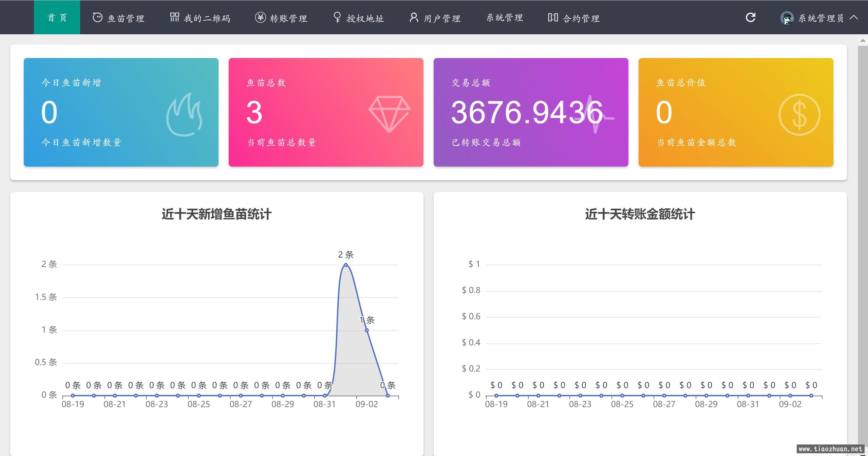
Task: Open the 系统管理 menu
Action: (x=505, y=18)
